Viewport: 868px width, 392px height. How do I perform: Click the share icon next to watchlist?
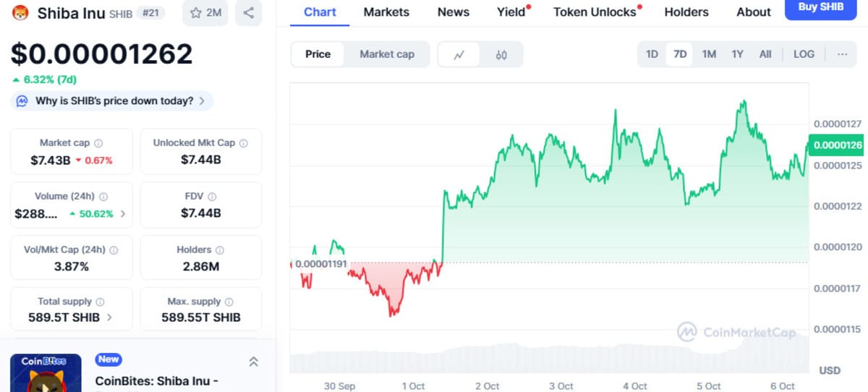pos(248,12)
